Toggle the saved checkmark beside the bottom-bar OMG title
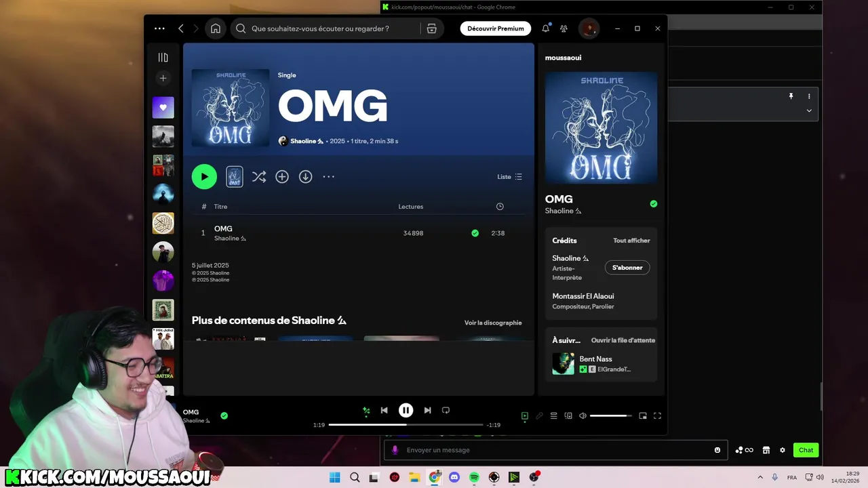Screen dimensions: 868x488 [224, 415]
